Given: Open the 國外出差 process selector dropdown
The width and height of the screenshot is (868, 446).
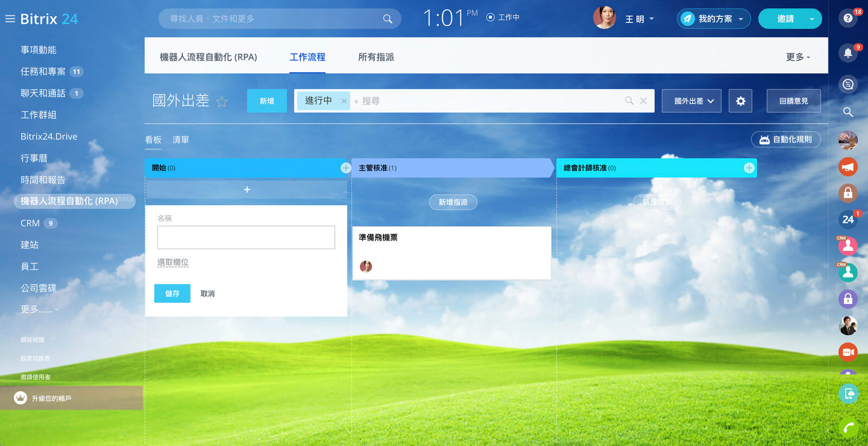Looking at the screenshot, I should coord(692,101).
